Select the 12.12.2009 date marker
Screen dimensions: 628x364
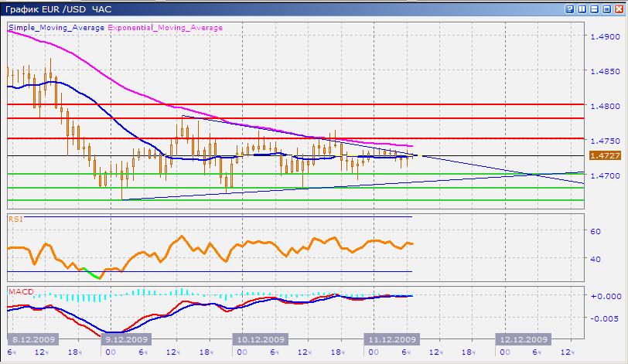523,339
